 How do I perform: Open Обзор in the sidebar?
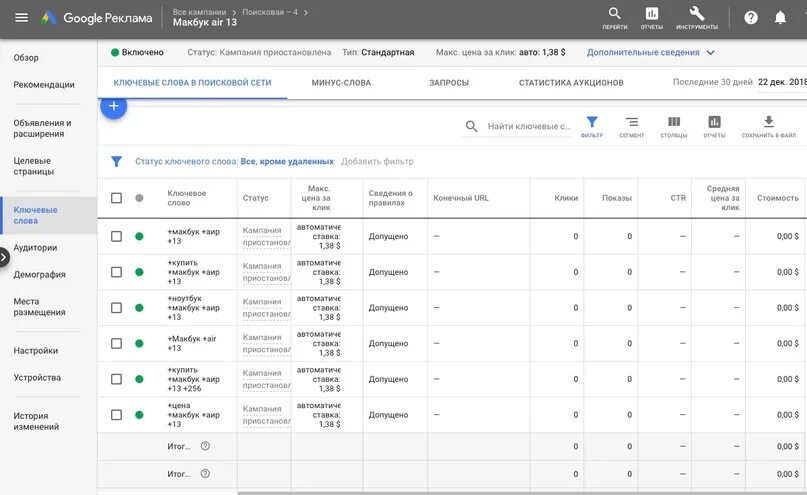click(26, 58)
